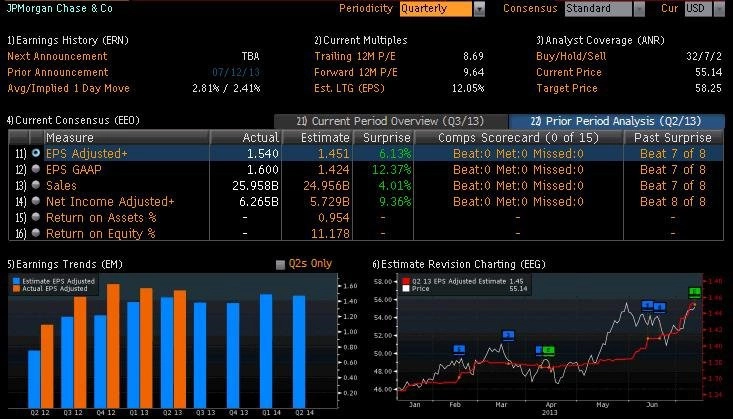
Task: Click the 11.178 Return on Equity estimate
Action: 330,233
